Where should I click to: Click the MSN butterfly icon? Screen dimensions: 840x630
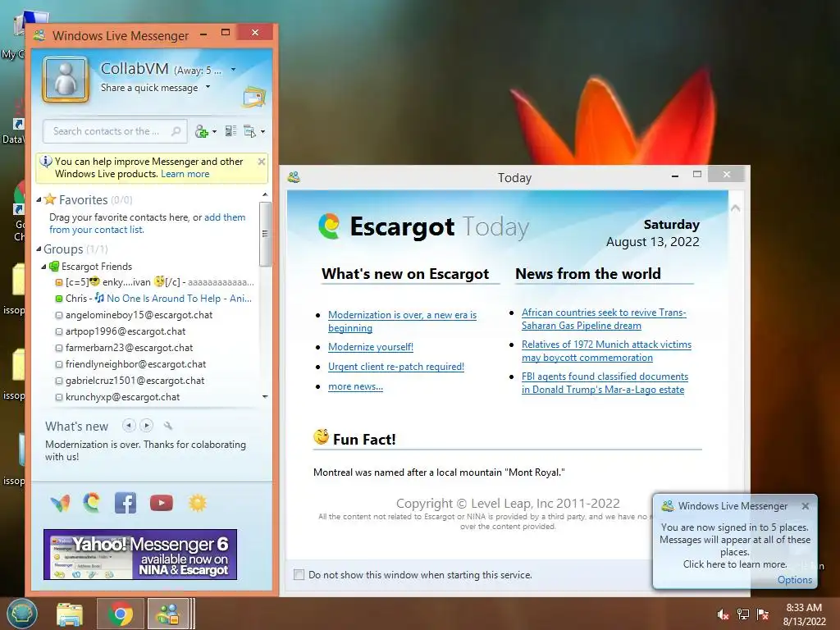pos(60,503)
